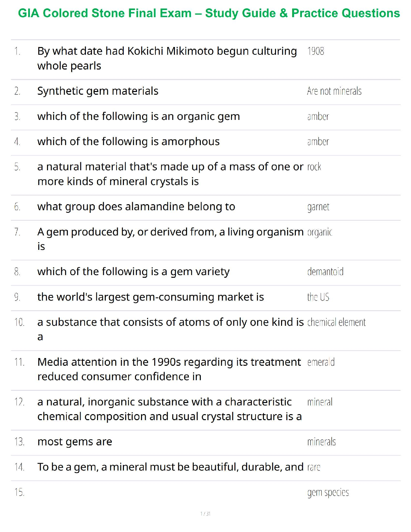Click the alamandine group question
This screenshot has height=532, width=411.
click(x=136, y=207)
